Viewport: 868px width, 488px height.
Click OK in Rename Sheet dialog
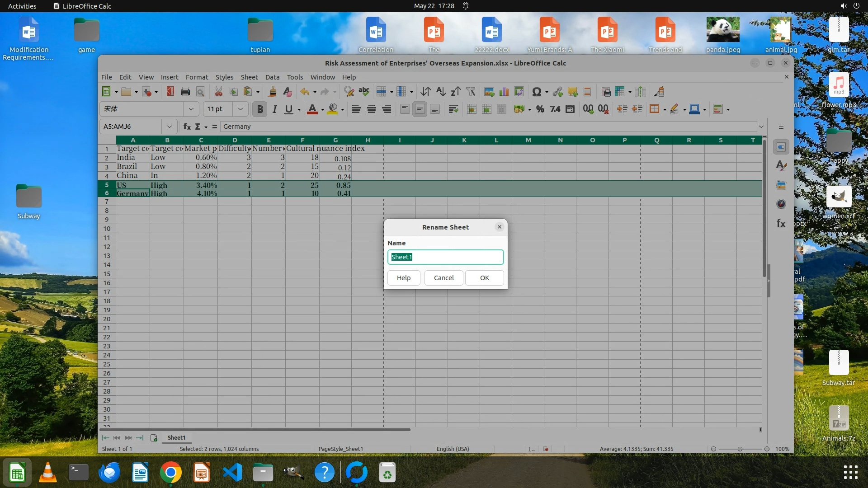[484, 278]
